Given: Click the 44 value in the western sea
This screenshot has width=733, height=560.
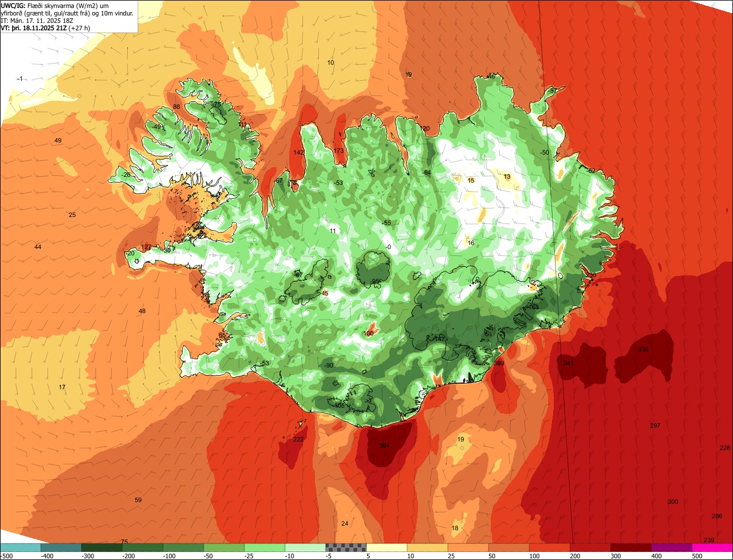Looking at the screenshot, I should point(38,247).
